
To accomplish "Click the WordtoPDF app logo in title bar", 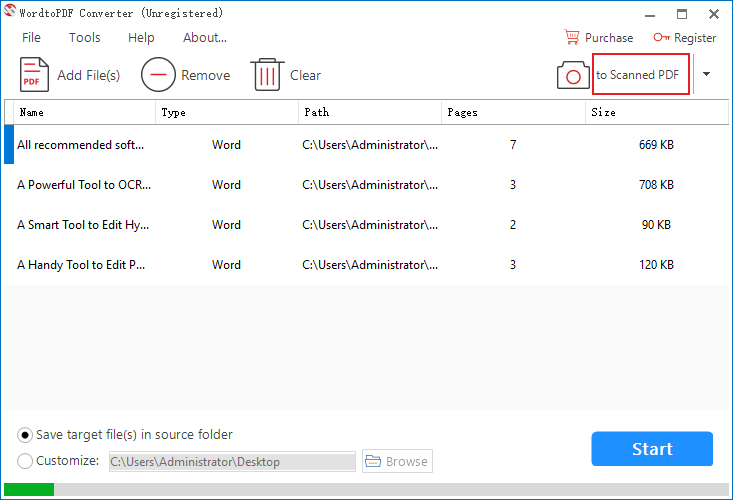I will pyautogui.click(x=9, y=11).
